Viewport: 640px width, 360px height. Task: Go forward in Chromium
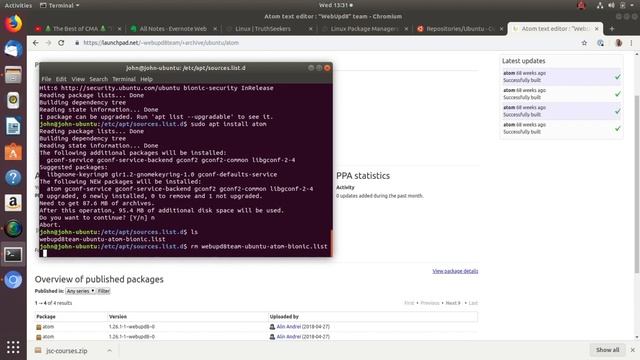(48, 43)
